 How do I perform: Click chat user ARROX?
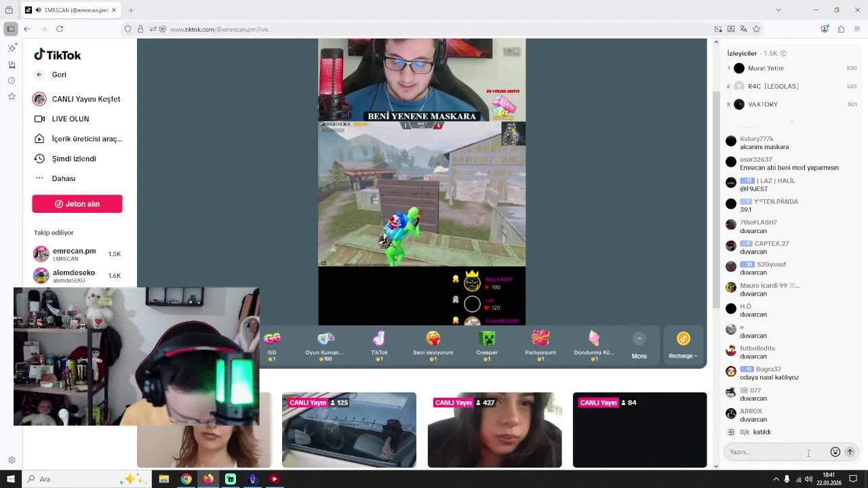coord(751,411)
